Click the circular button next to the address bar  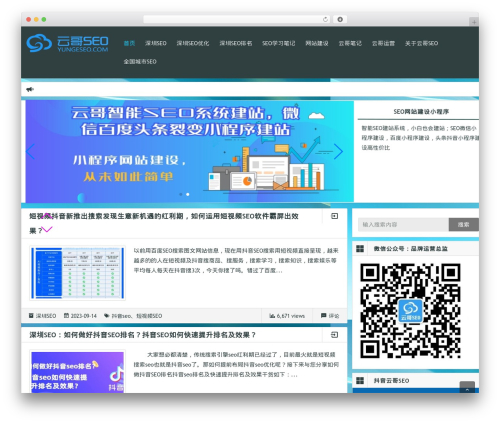[x=340, y=19]
